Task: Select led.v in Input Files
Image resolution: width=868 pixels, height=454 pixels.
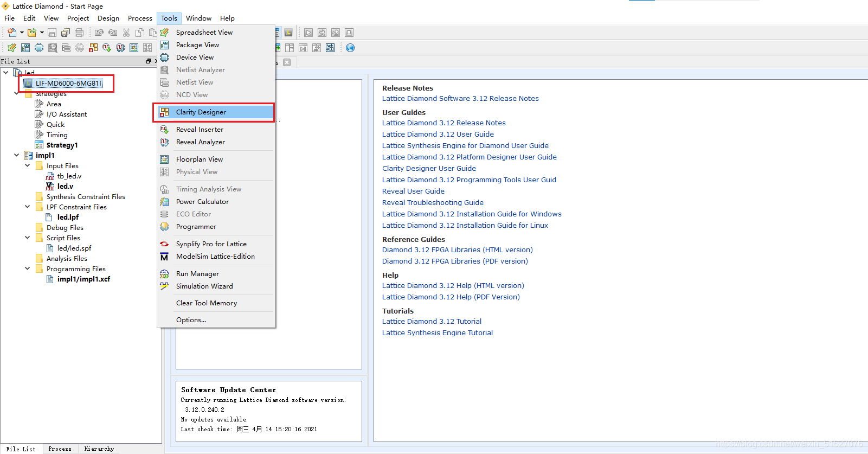Action: tap(65, 186)
